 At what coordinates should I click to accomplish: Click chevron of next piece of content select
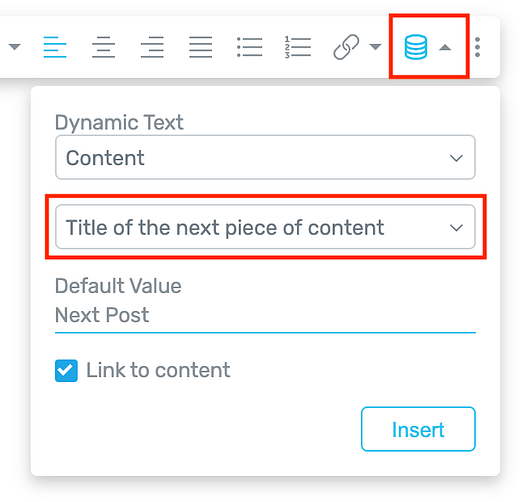click(456, 228)
